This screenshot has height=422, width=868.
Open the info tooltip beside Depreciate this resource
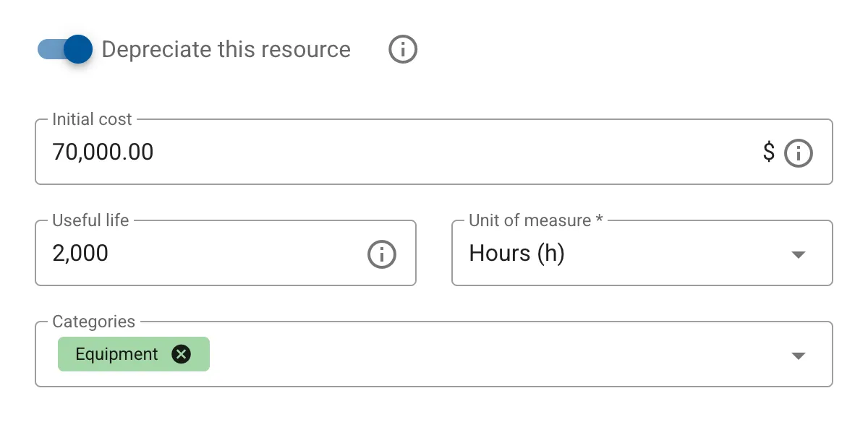(x=402, y=49)
